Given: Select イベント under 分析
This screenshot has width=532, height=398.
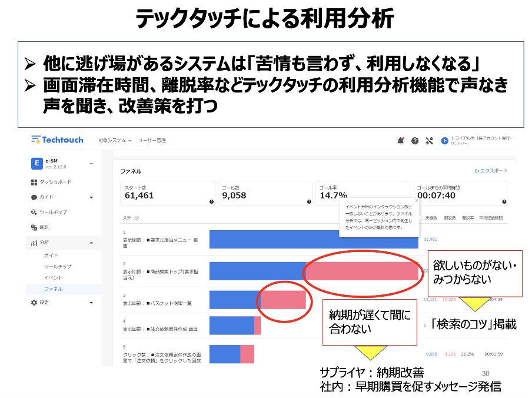Looking at the screenshot, I should [x=53, y=278].
